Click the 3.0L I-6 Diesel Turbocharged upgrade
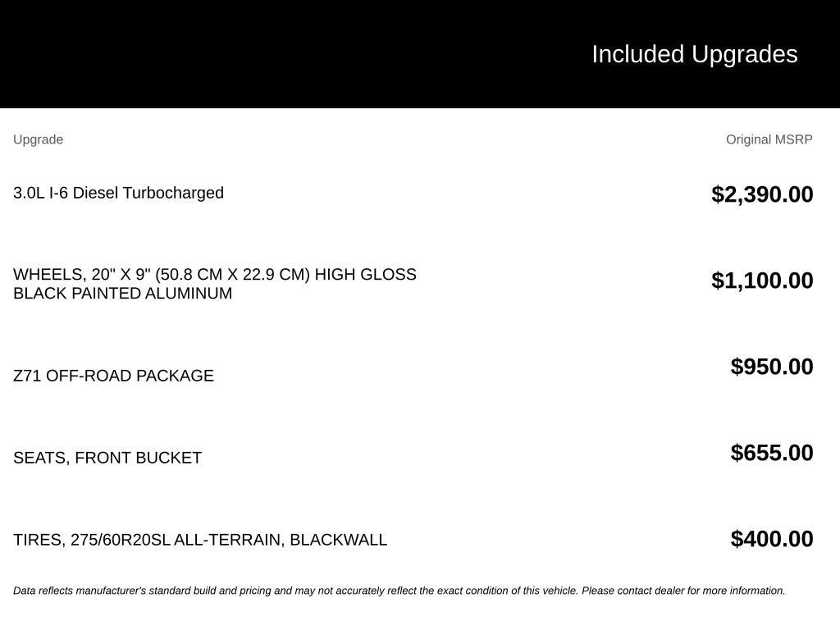 pos(118,193)
